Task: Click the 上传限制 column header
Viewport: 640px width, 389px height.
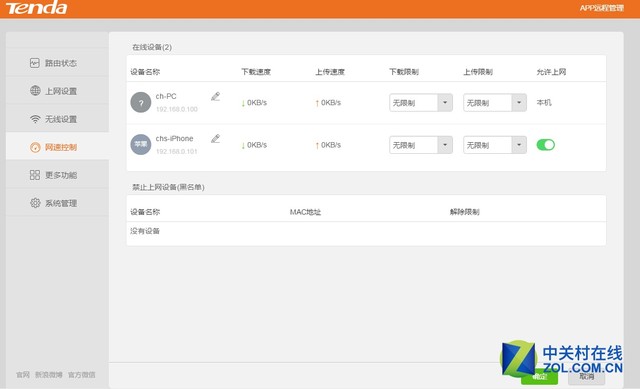Action: [478, 72]
